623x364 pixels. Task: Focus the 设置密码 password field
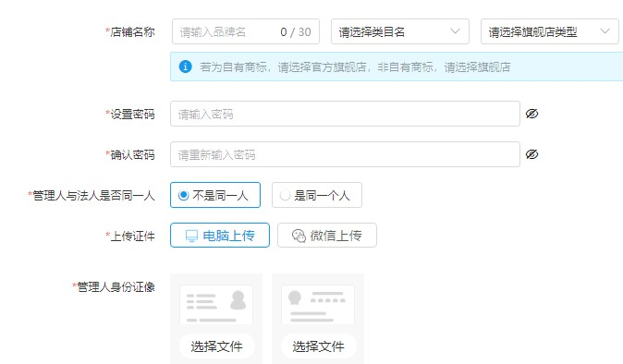click(x=345, y=114)
